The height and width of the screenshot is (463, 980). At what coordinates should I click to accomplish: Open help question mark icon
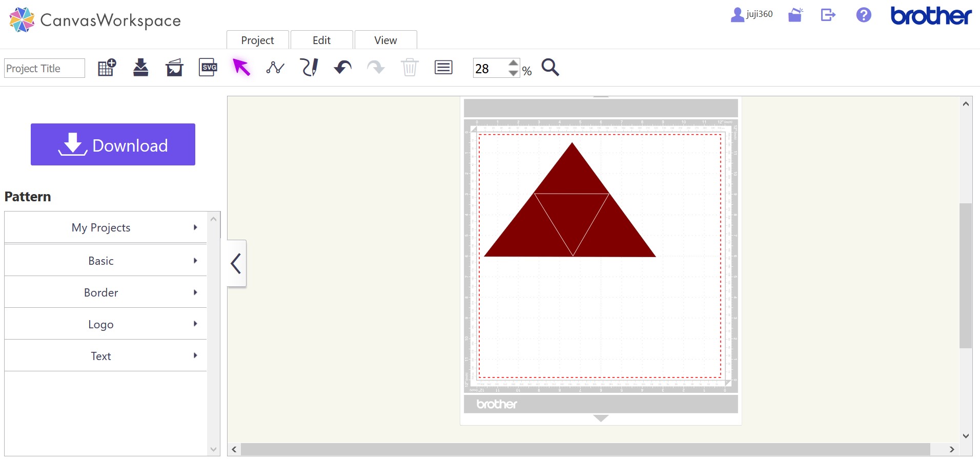click(x=864, y=15)
